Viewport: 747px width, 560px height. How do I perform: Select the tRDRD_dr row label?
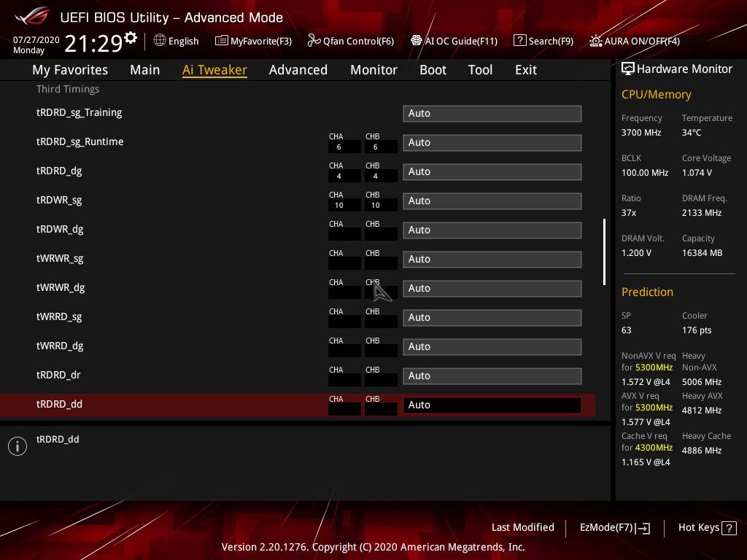coord(58,375)
